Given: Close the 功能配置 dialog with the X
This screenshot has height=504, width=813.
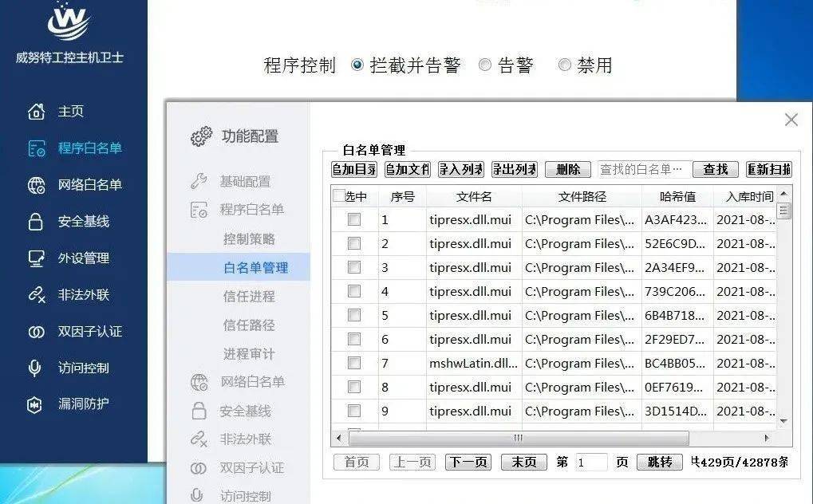Looking at the screenshot, I should 791,120.
